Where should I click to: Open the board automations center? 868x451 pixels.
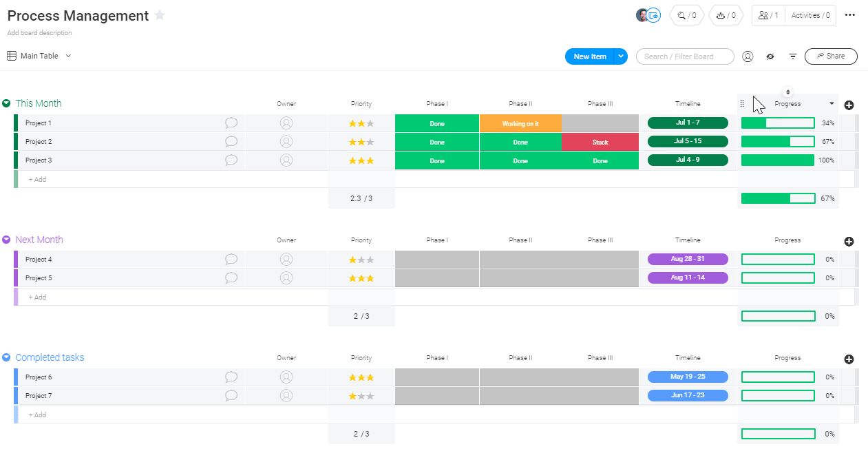686,15
